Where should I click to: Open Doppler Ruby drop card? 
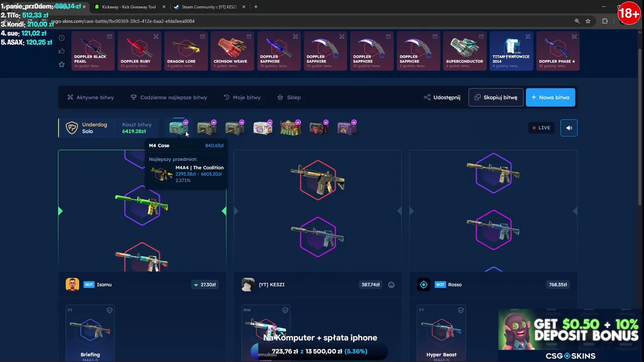pos(139,51)
